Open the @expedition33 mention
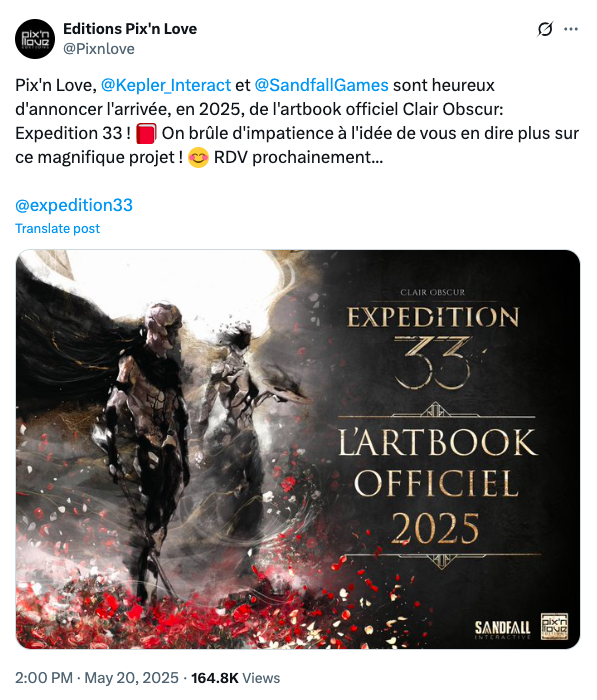Viewport: 597px width, 700px height. [x=74, y=205]
